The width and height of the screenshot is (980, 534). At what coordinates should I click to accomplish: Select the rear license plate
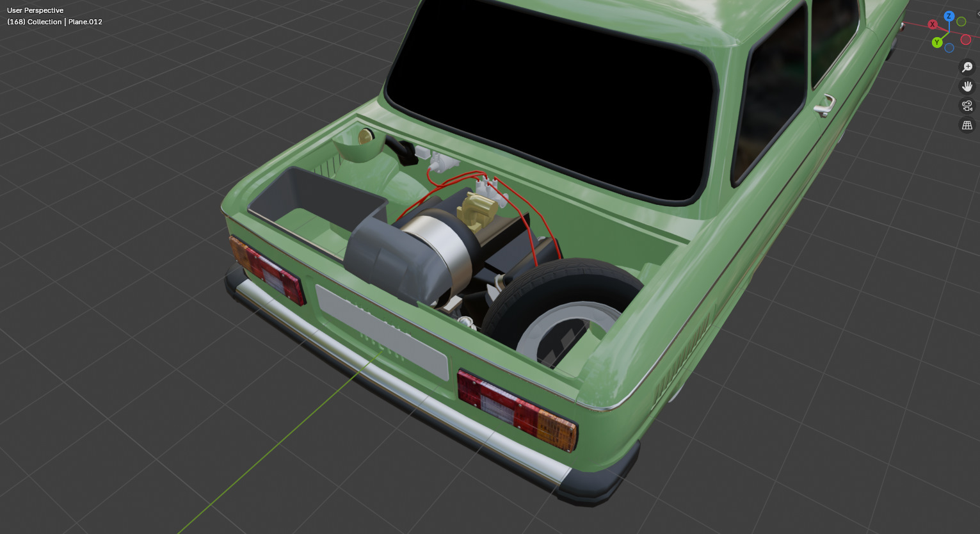(x=382, y=333)
